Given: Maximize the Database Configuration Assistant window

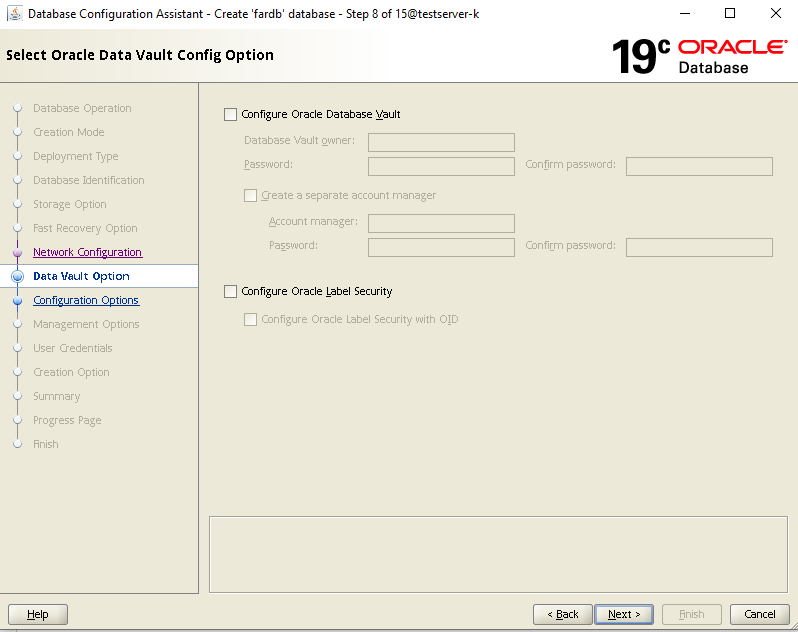Looking at the screenshot, I should 730,13.
